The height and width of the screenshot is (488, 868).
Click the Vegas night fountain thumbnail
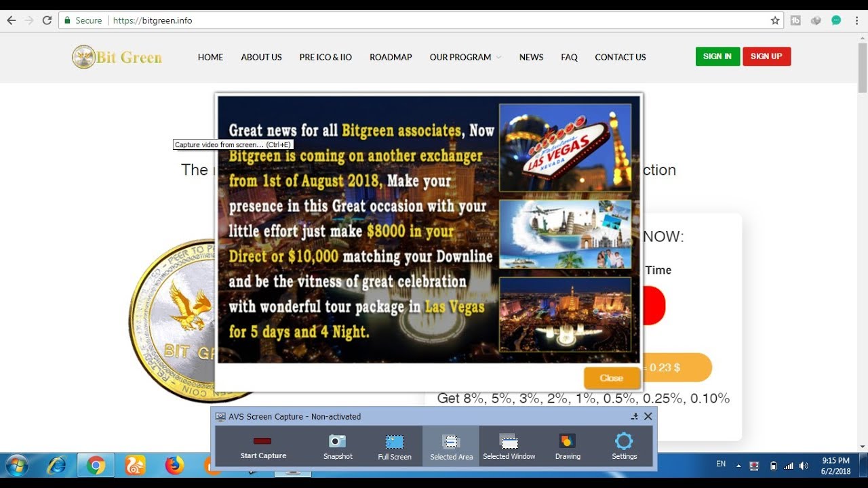tap(565, 314)
